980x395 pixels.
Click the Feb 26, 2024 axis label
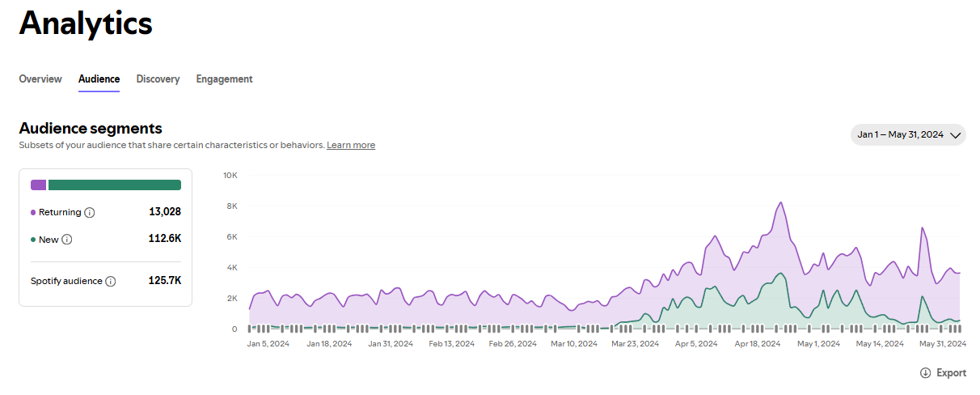(513, 344)
